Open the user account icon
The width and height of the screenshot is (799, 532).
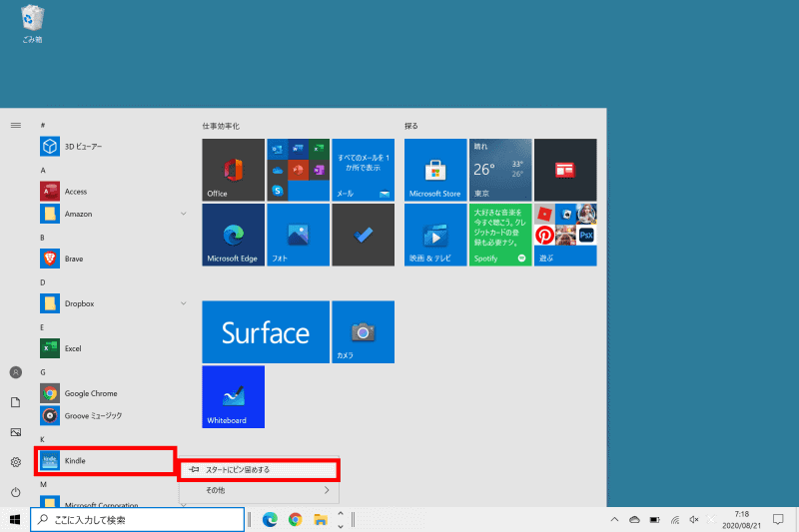16,372
